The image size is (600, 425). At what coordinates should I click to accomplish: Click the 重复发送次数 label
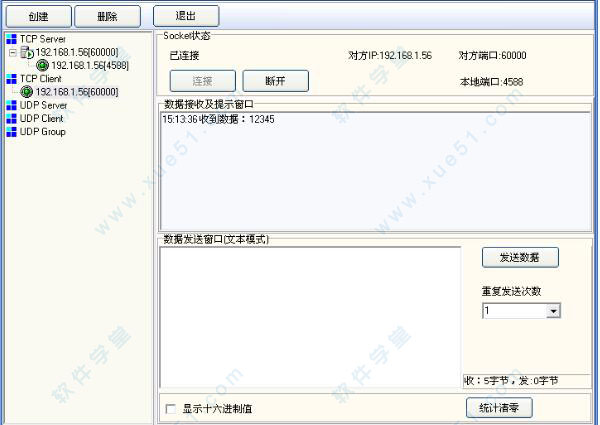coord(511,291)
